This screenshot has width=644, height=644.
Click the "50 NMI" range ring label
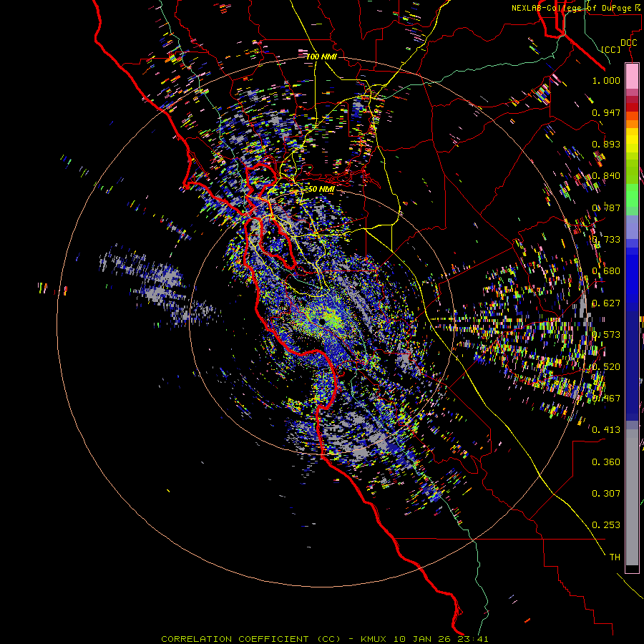321,189
